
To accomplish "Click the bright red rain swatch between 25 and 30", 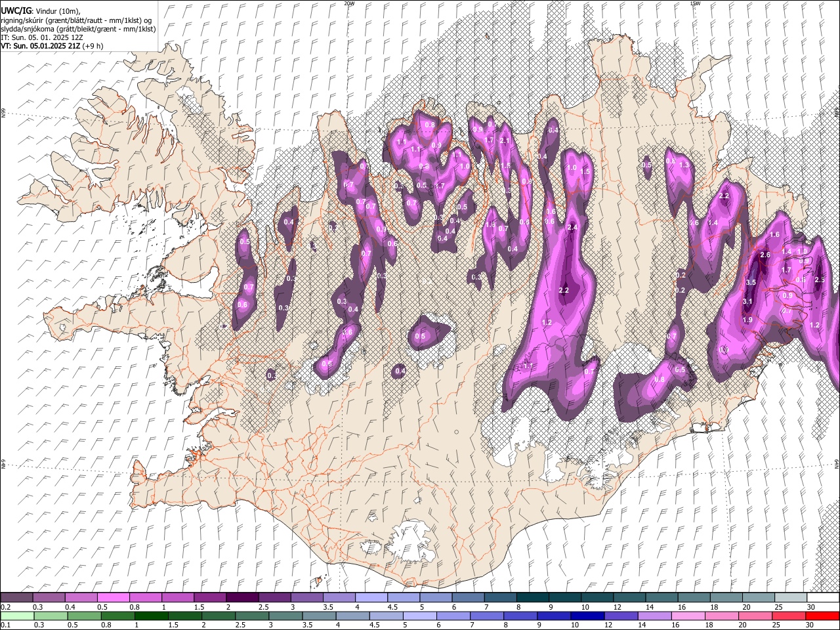I will pyautogui.click(x=789, y=616).
